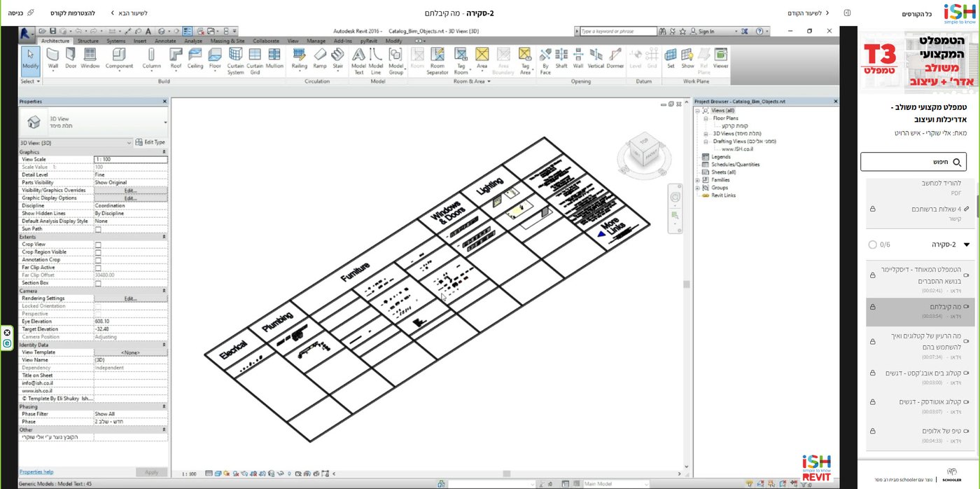This screenshot has width=980, height=489.
Task: Click the Show work plane tool
Action: [687, 59]
